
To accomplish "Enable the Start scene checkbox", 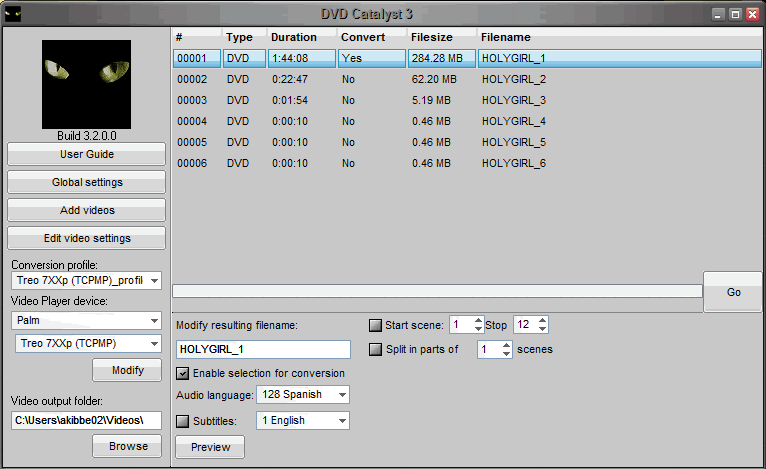I will click(x=376, y=325).
